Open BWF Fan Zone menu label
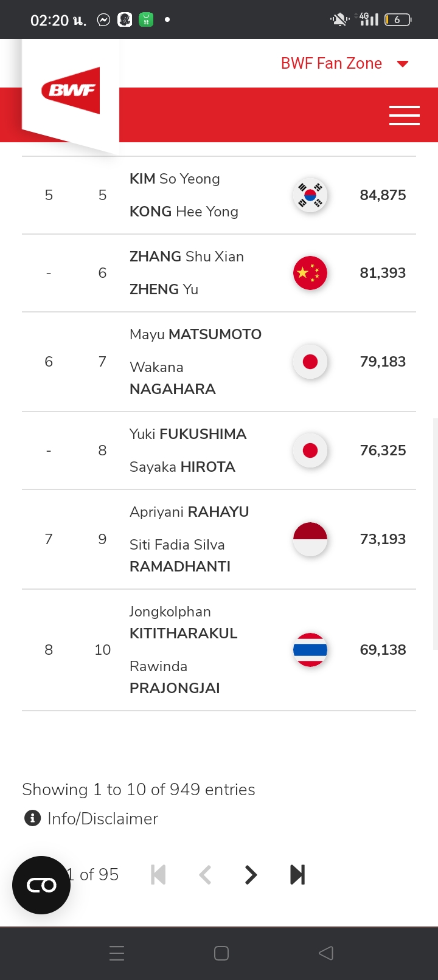The height and width of the screenshot is (980, 438). tap(332, 63)
